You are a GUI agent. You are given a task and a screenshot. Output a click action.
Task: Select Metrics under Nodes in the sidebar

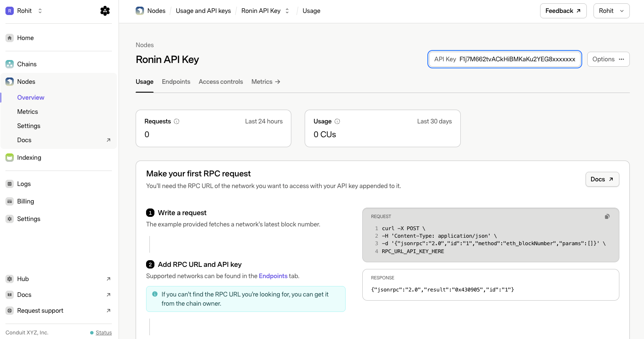28,112
